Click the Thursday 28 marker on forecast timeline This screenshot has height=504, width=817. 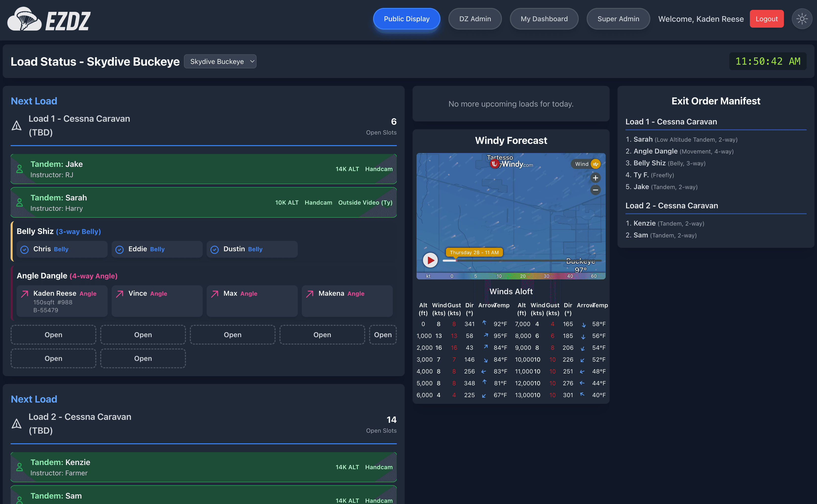pos(475,252)
